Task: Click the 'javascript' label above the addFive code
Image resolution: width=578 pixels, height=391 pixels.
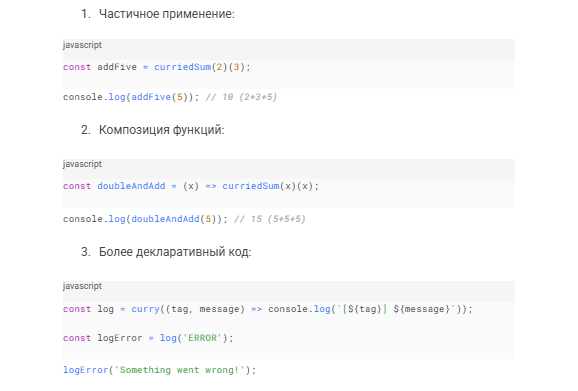Action: (x=82, y=45)
